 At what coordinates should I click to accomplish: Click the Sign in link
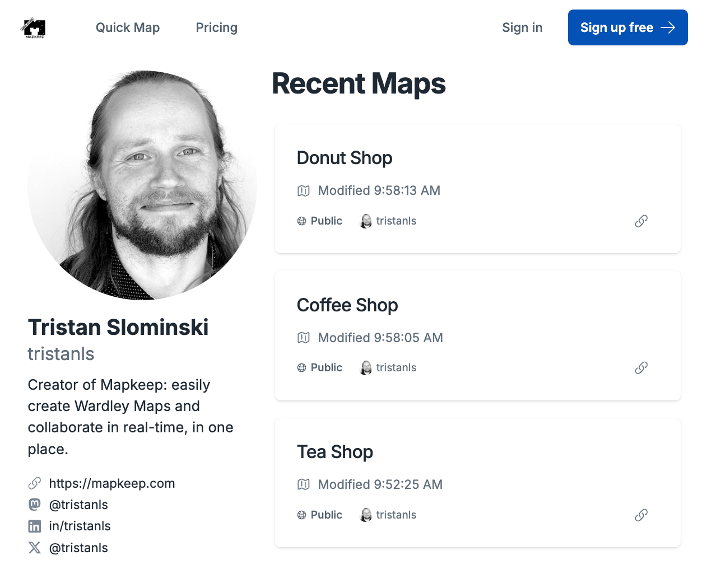[x=522, y=27]
